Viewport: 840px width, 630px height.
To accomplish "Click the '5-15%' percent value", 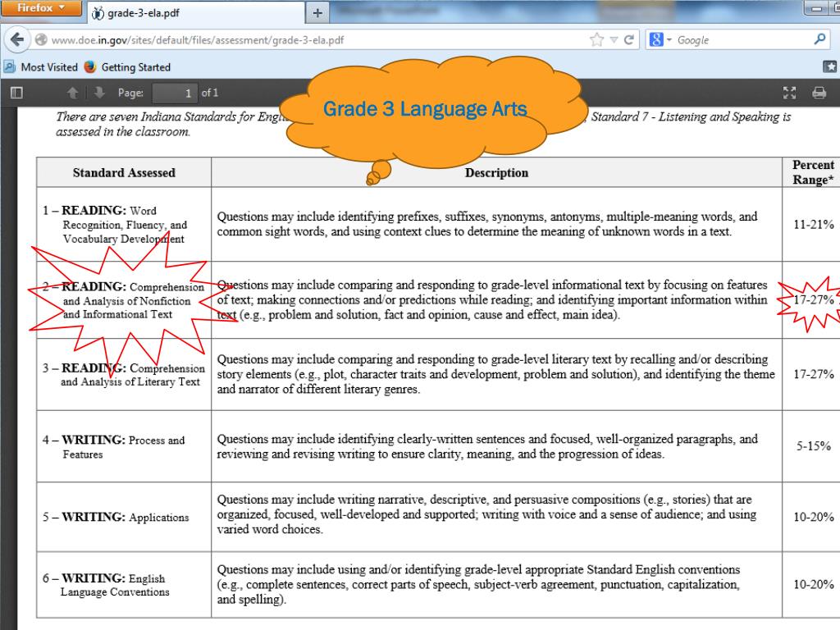I will (x=813, y=445).
